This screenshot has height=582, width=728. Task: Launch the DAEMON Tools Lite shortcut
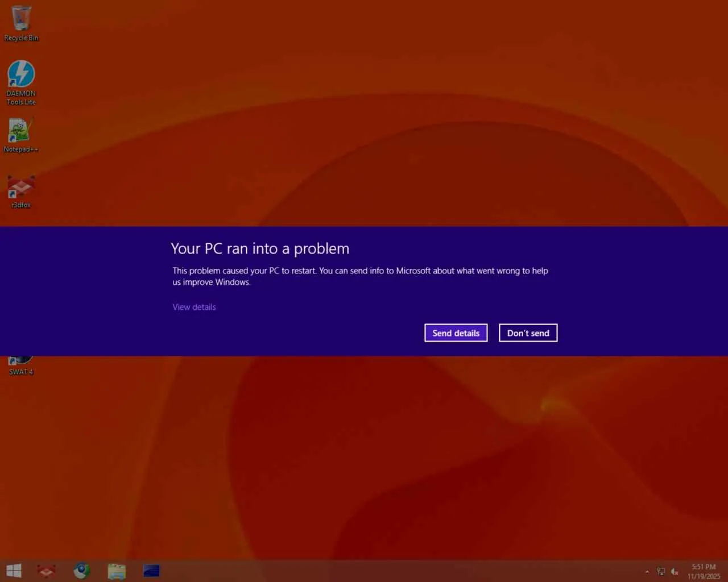[x=21, y=83]
